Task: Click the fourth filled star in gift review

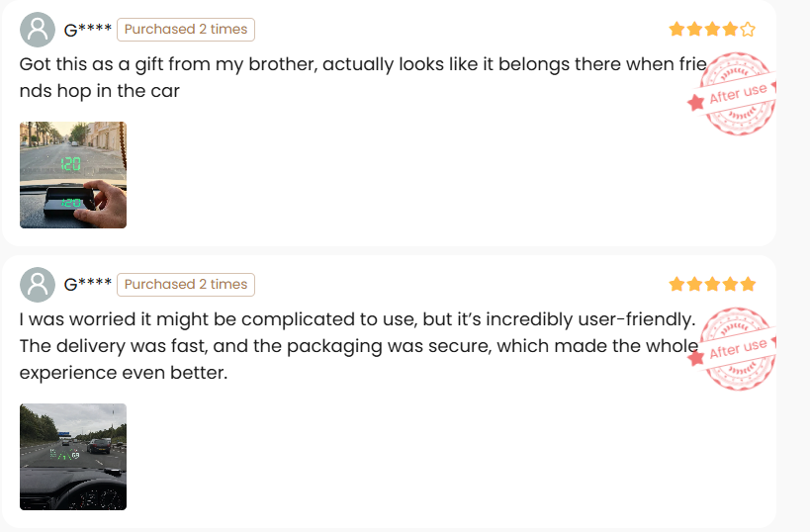Action: (x=730, y=29)
